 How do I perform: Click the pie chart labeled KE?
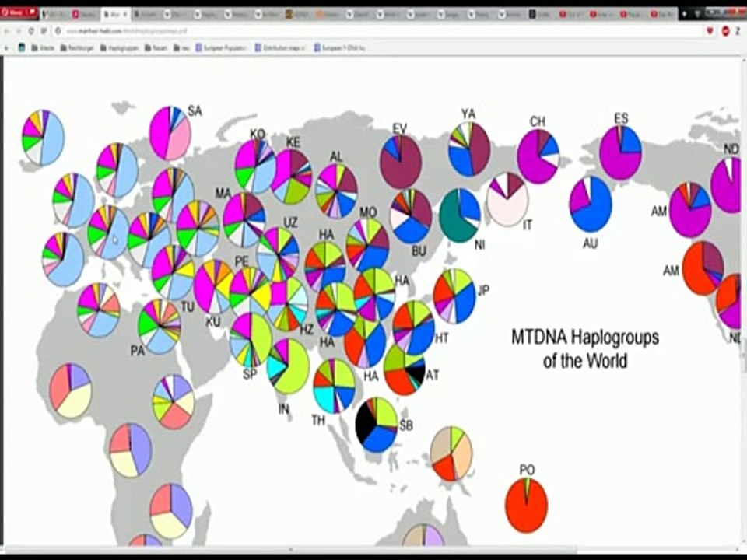point(292,177)
